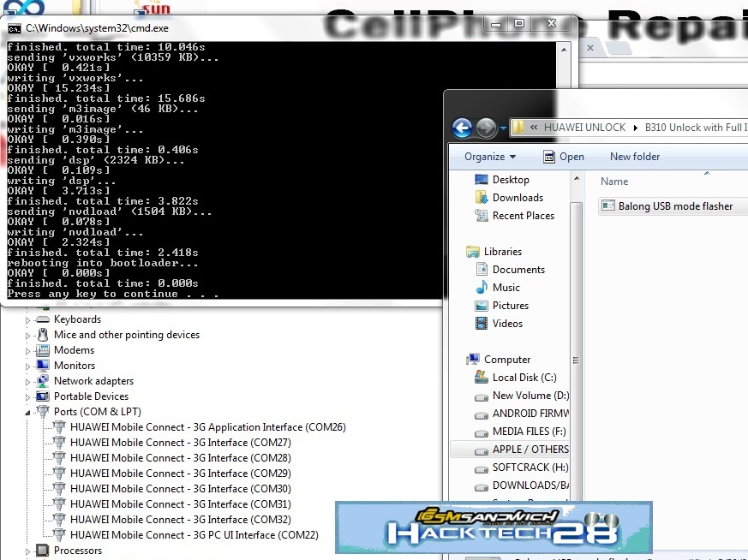748x560 pixels.
Task: Click the Network adapters icon
Action: tap(43, 381)
